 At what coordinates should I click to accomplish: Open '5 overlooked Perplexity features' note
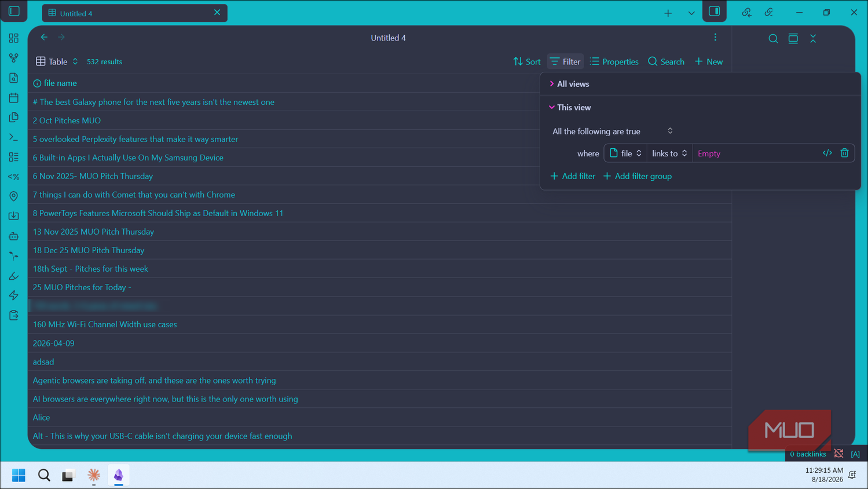pos(135,139)
